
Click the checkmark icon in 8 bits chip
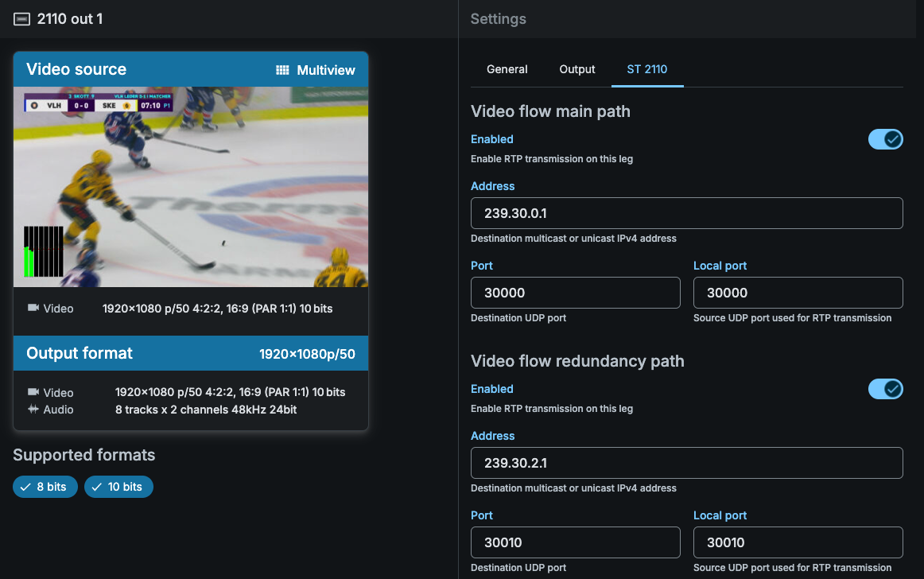(x=25, y=487)
